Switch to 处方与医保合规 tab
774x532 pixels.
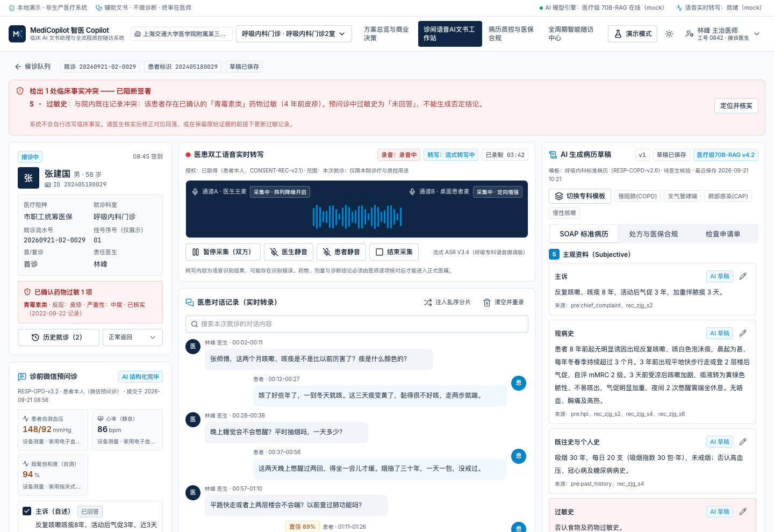coord(653,234)
